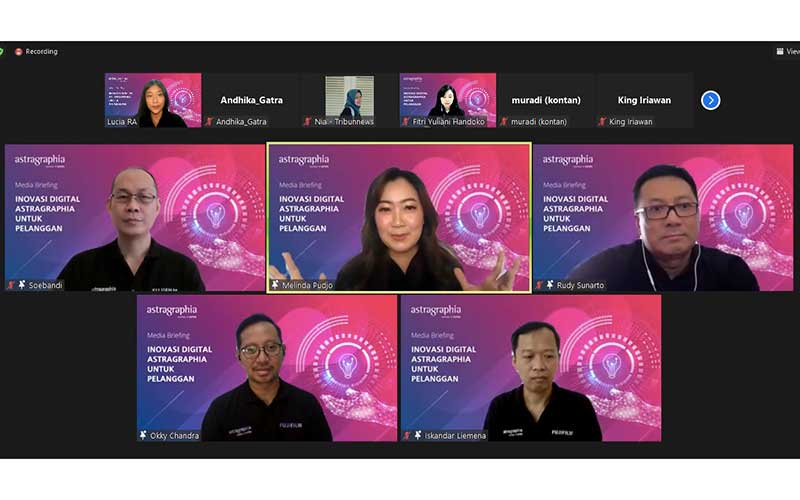The height and width of the screenshot is (500, 800).
Task: Select Rudy Sunarto's video tile
Action: click(x=663, y=218)
